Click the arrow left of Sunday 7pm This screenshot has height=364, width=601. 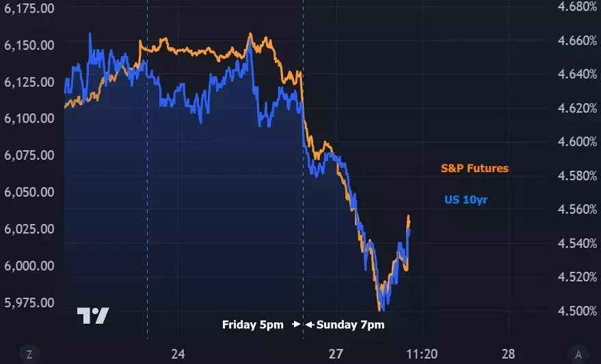[x=309, y=325]
